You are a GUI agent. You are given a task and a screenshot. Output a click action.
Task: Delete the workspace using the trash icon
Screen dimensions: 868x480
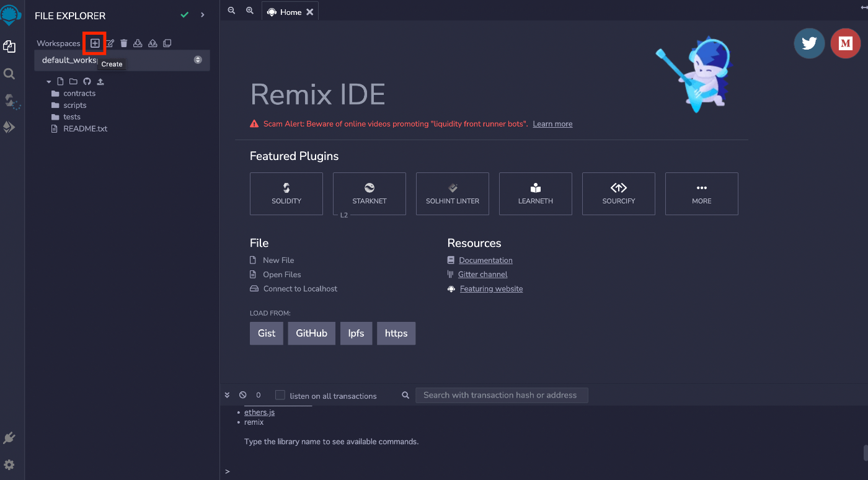point(123,43)
